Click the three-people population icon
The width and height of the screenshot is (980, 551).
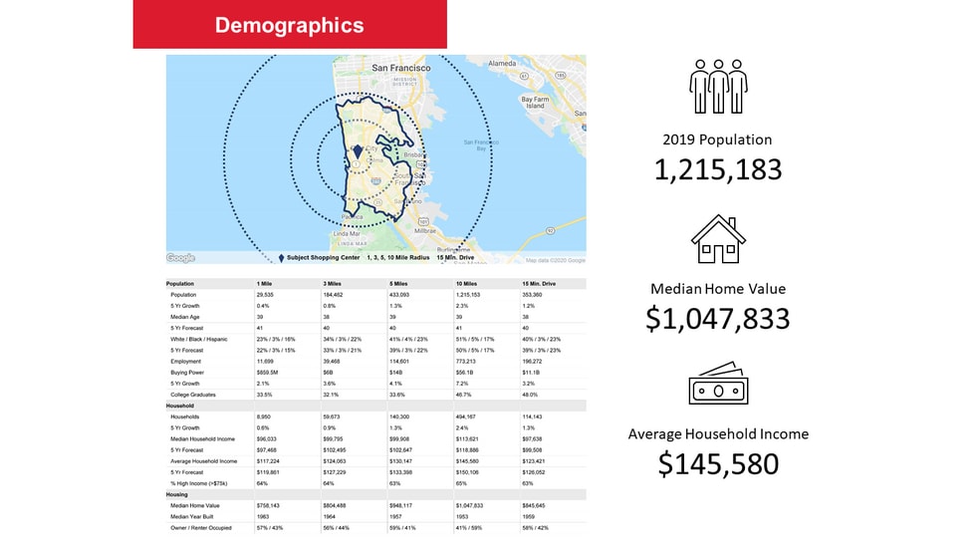tap(717, 86)
